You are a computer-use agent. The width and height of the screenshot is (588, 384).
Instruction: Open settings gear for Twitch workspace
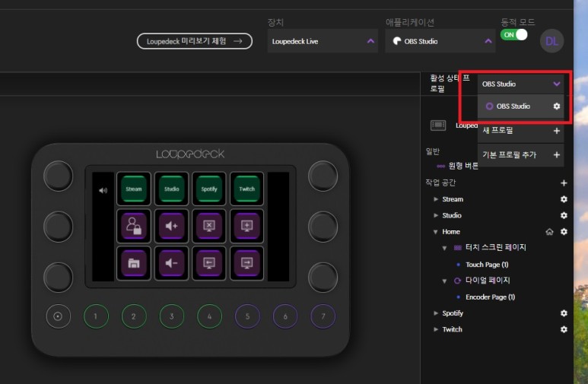564,329
